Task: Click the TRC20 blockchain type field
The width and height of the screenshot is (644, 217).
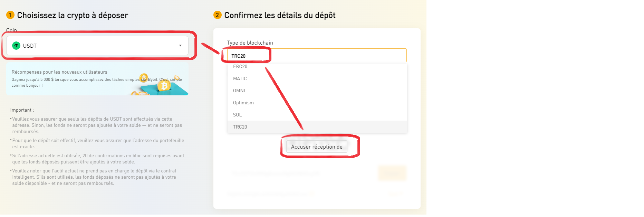Action: point(317,56)
